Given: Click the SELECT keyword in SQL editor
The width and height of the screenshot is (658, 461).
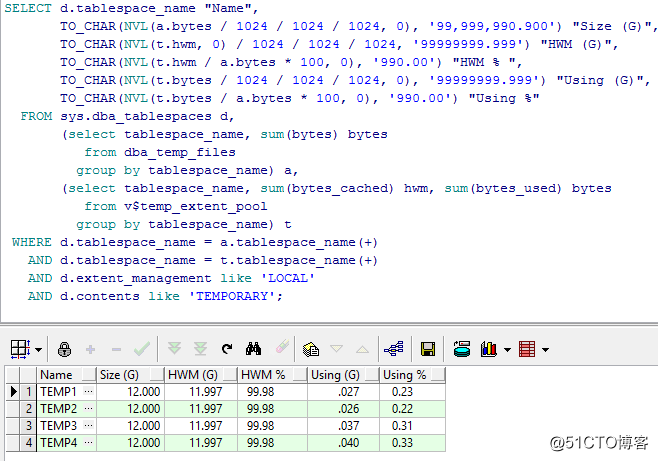Looking at the screenshot, I should click(x=28, y=8).
